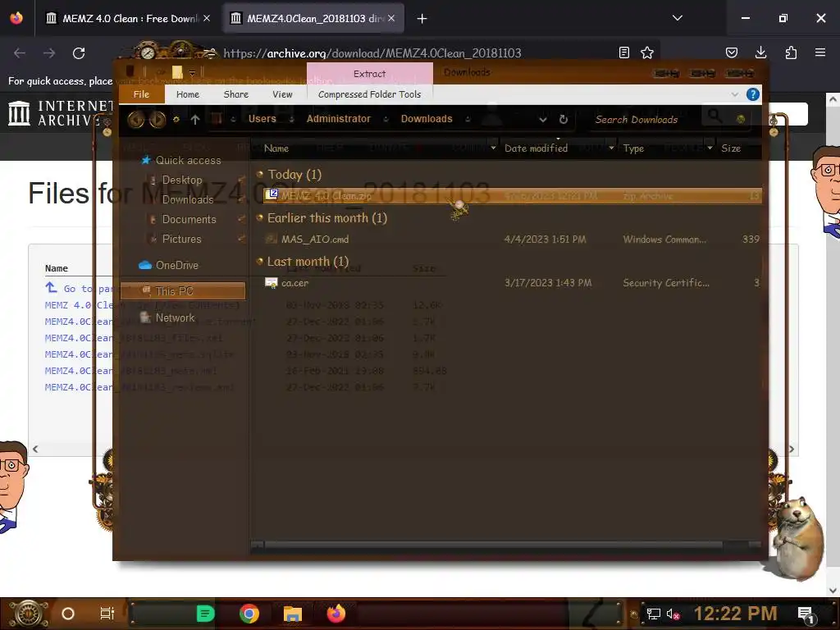
Task: Collapse the Last month group
Action: [260, 262]
